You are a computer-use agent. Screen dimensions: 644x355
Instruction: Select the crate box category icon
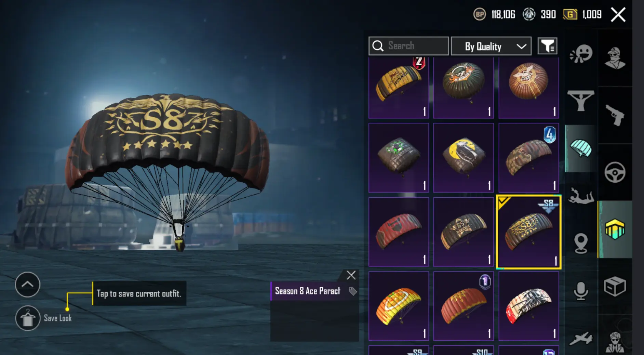tap(615, 286)
